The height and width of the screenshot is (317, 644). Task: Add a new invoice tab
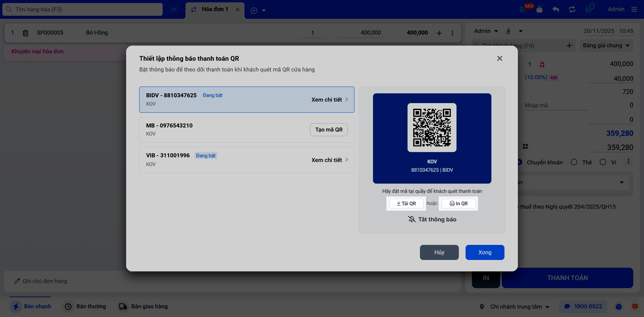254,10
